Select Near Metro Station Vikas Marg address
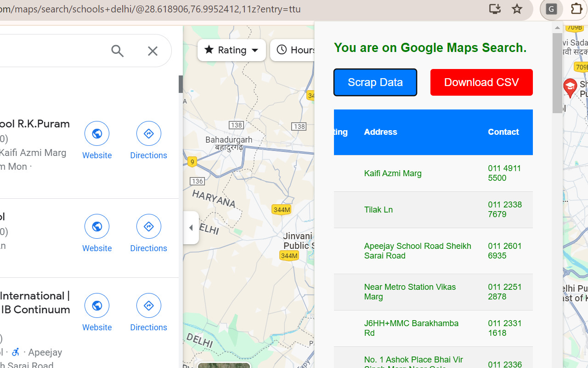 pyautogui.click(x=410, y=292)
